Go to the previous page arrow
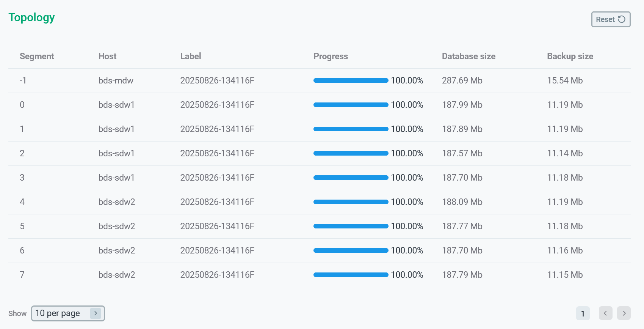Viewport: 644px width, 329px height. point(605,313)
